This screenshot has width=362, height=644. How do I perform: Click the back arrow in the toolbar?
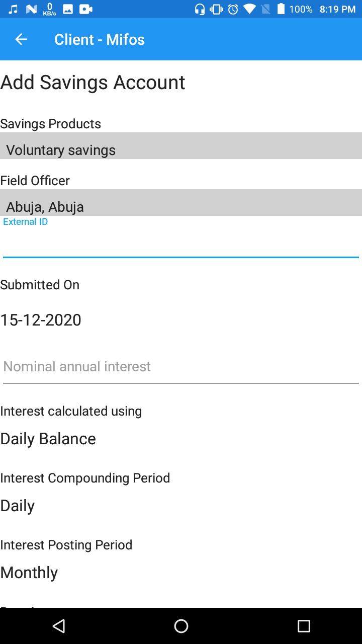[21, 39]
